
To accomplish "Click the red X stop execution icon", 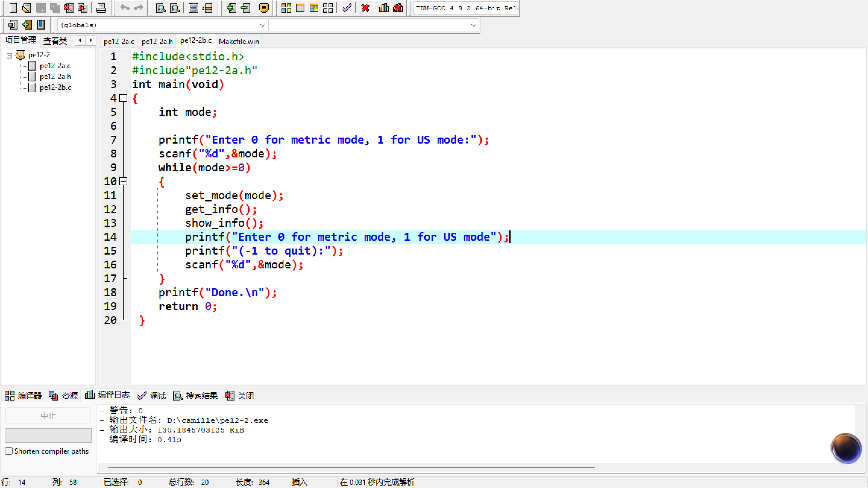I will coord(365,8).
